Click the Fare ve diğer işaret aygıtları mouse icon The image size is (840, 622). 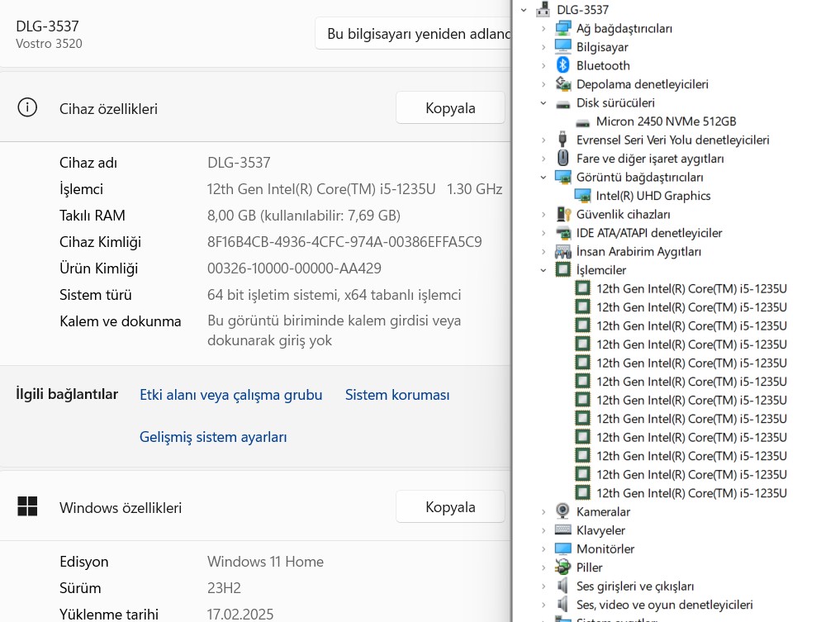[x=563, y=158]
